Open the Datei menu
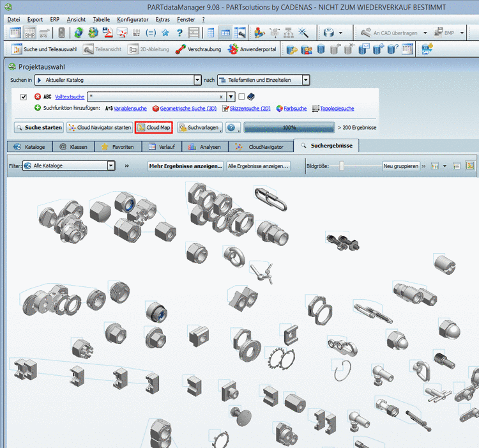 pos(14,20)
